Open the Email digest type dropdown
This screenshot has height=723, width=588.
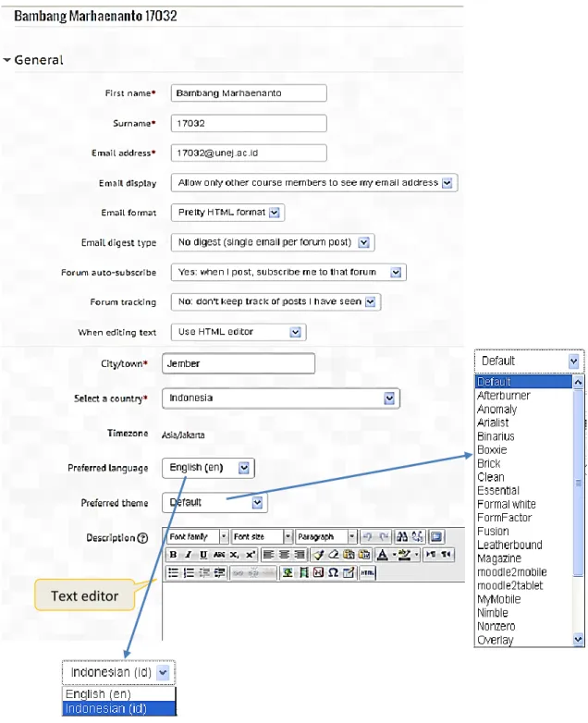273,242
